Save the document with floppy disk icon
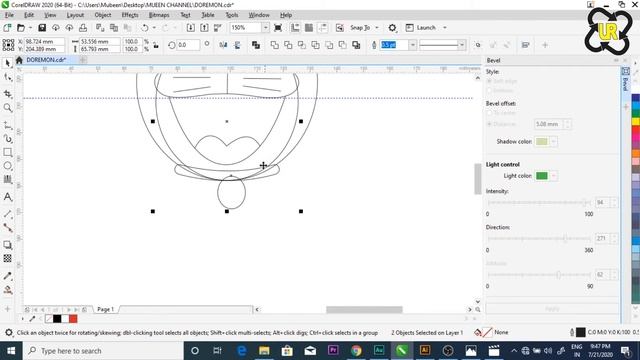640x360 pixels. 42,28
